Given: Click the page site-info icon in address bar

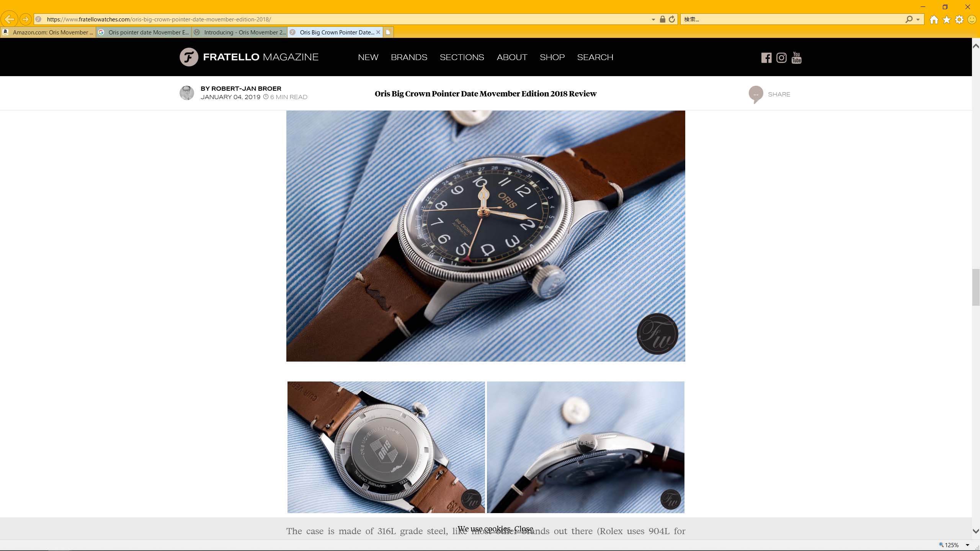Looking at the screenshot, I should click(x=38, y=19).
